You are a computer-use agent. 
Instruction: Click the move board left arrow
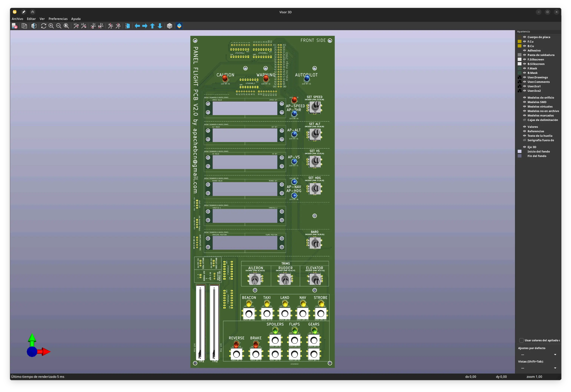[137, 26]
